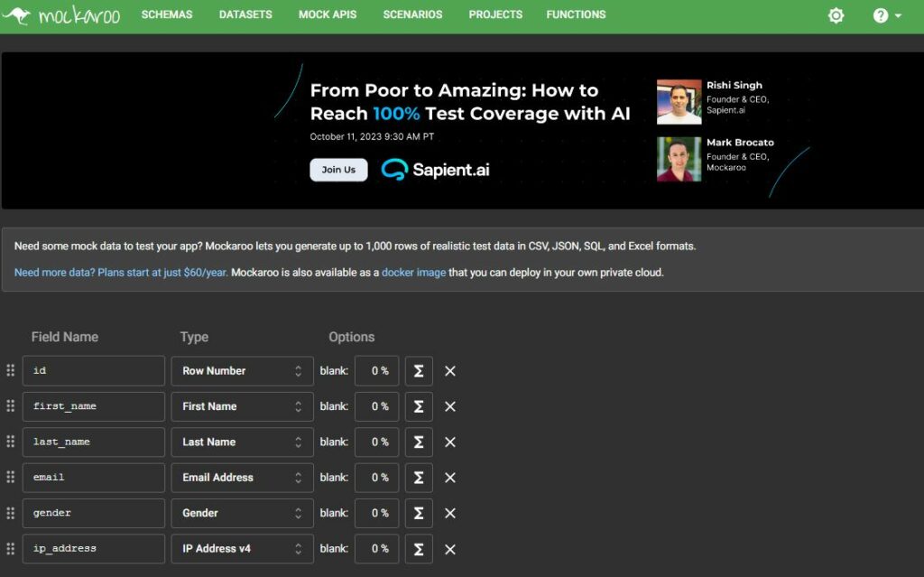Open the Scenarios menu
Viewport: 924px width, 577px height.
(412, 14)
